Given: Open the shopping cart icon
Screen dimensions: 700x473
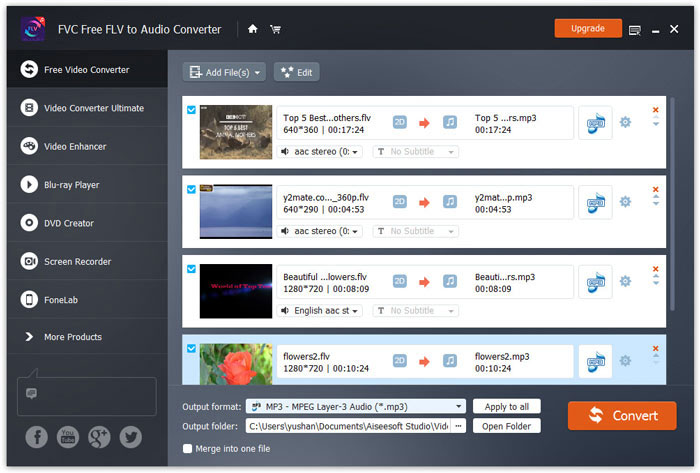Looking at the screenshot, I should (275, 29).
